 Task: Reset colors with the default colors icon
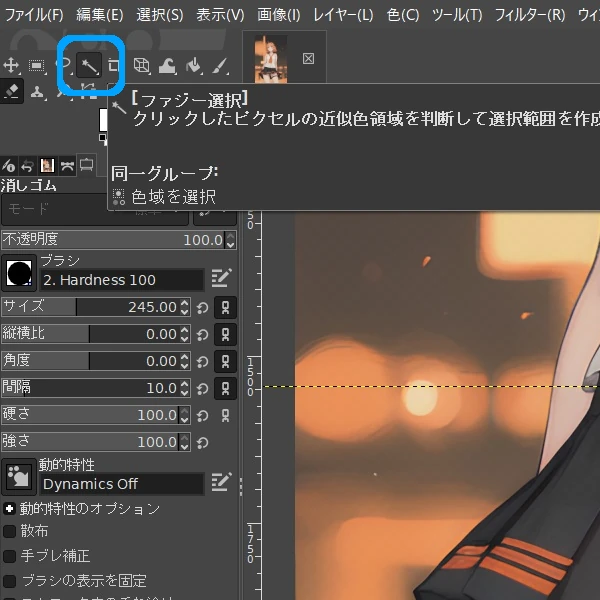[x=103, y=138]
